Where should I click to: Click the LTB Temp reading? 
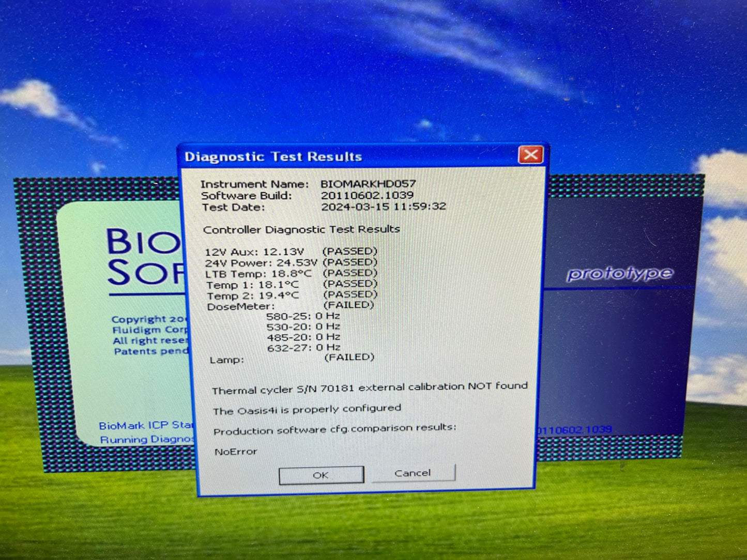click(x=258, y=274)
